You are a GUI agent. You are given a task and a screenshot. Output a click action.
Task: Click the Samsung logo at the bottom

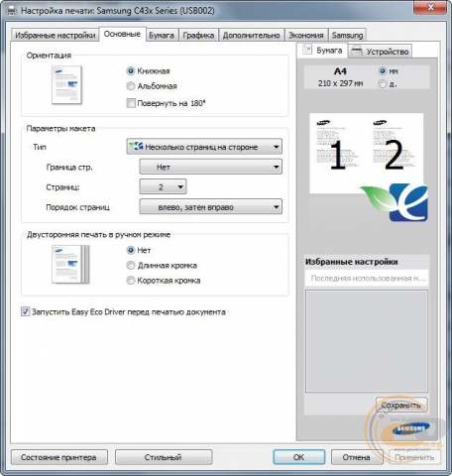point(410,428)
